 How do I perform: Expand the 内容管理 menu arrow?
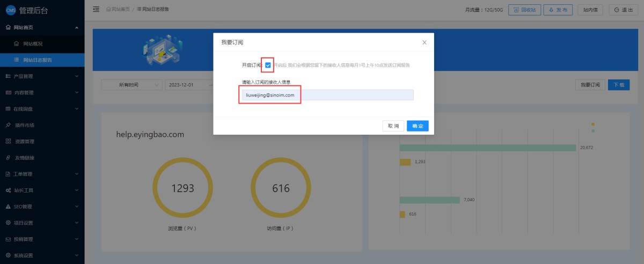(x=77, y=92)
